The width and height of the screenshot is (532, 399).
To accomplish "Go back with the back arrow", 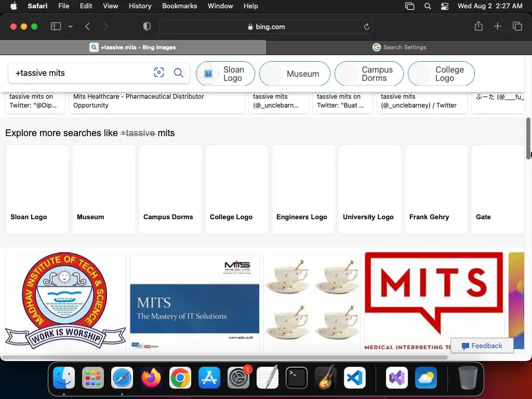I will [x=87, y=26].
